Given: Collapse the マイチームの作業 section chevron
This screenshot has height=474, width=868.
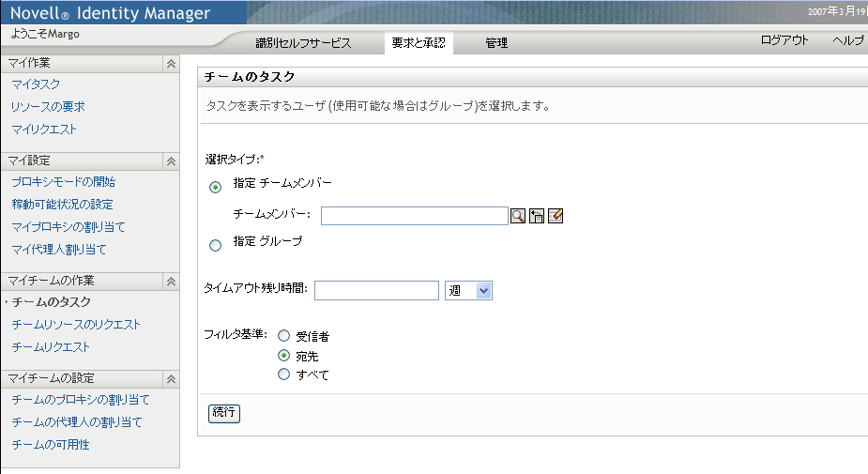Looking at the screenshot, I should coord(170,281).
